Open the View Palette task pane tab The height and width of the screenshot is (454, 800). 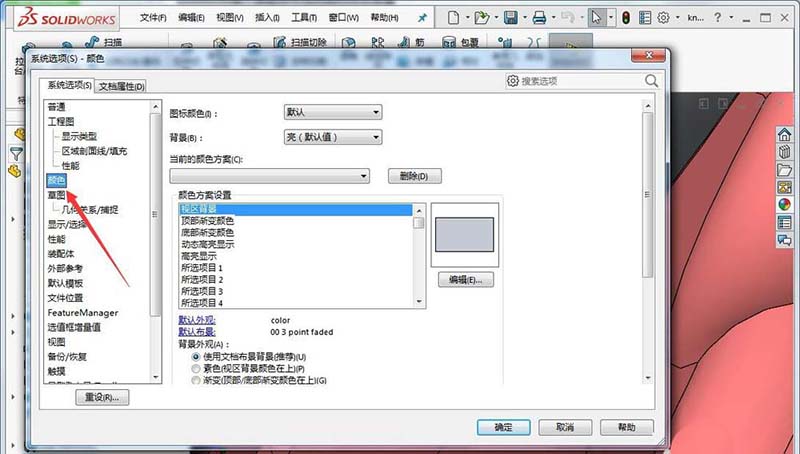(x=784, y=187)
